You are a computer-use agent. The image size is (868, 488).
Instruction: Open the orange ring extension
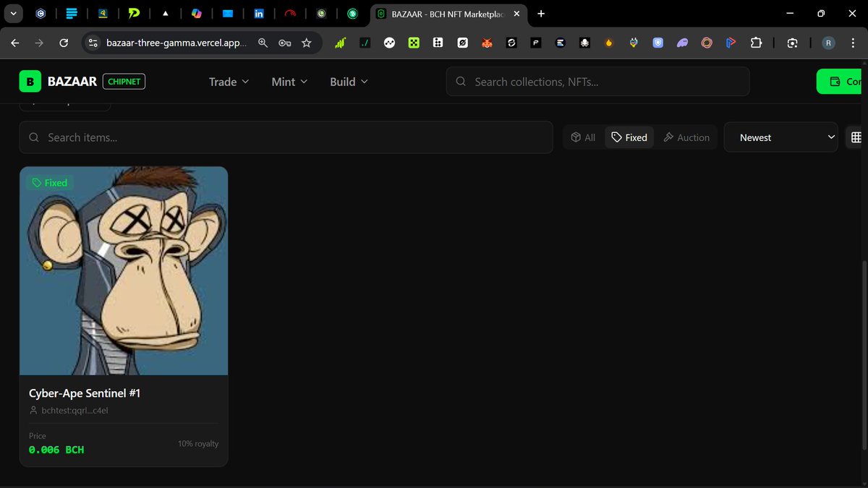pos(707,43)
